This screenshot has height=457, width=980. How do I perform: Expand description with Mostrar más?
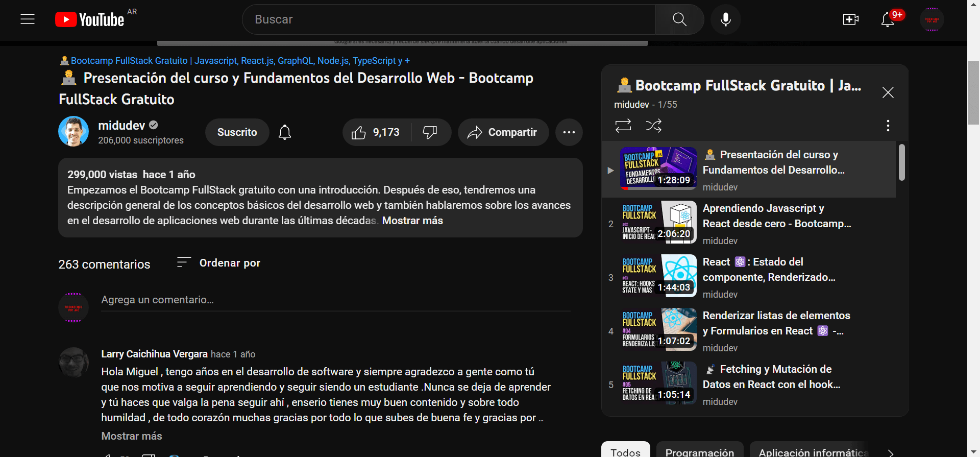point(412,221)
